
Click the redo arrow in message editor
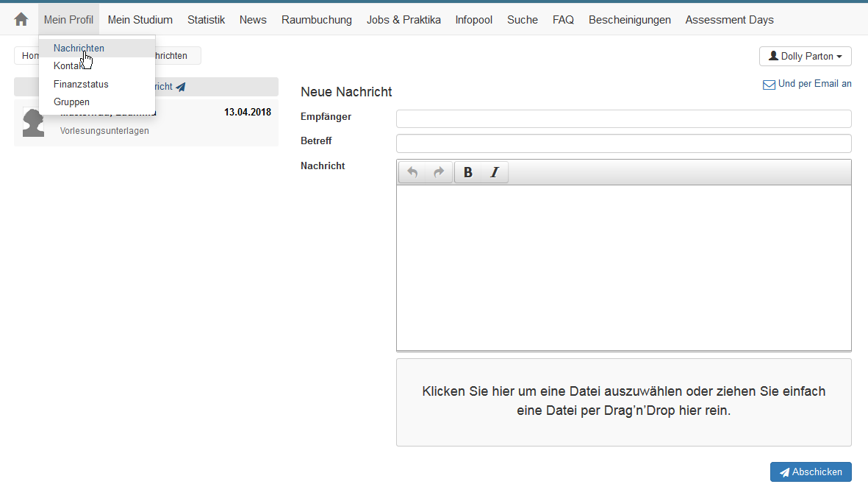click(x=439, y=172)
